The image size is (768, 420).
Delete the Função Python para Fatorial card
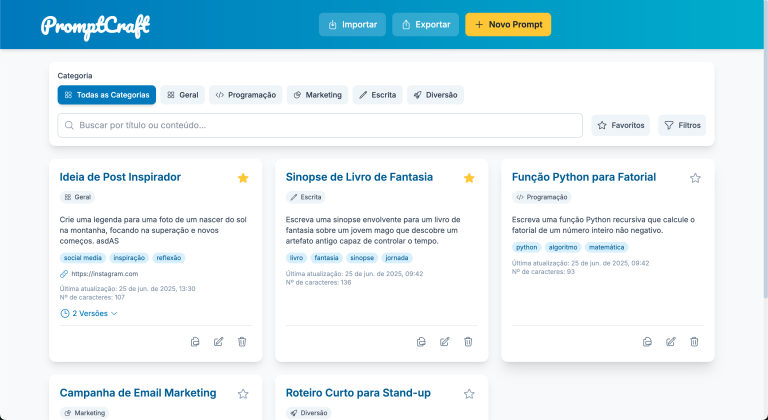point(695,342)
